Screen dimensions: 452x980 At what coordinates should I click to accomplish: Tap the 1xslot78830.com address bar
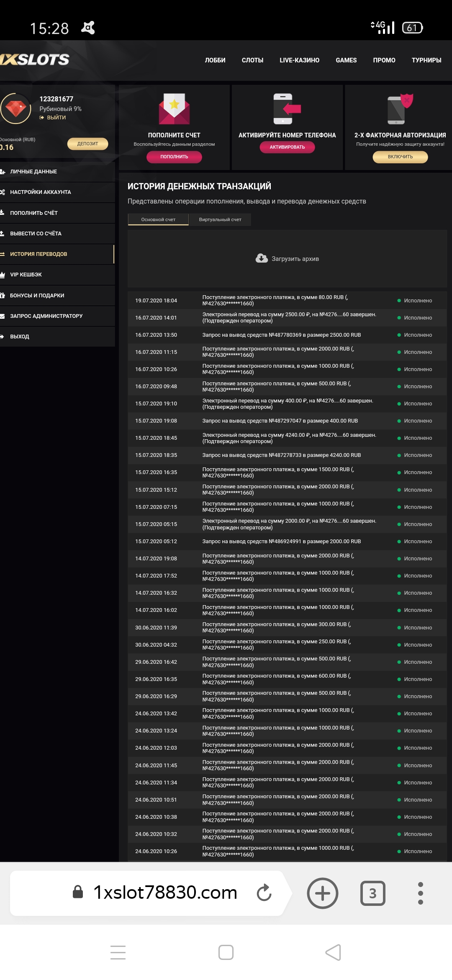coord(165,892)
